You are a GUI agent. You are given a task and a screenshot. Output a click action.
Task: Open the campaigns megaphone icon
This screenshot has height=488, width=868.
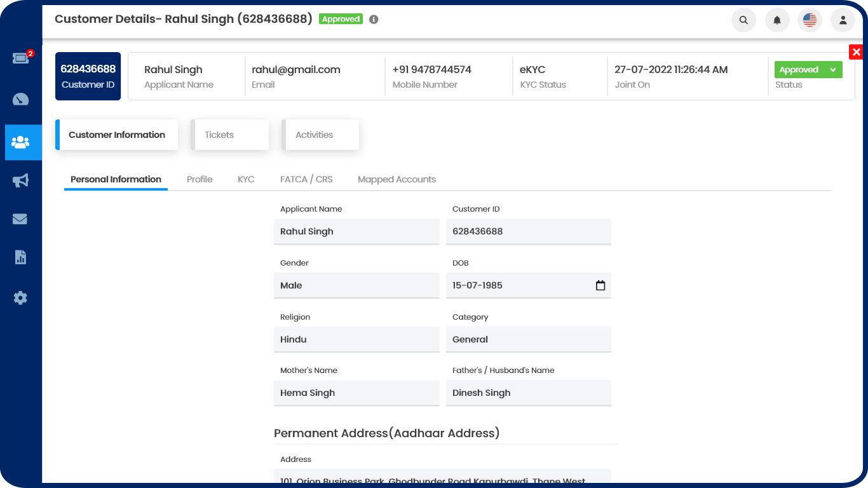[x=20, y=181]
